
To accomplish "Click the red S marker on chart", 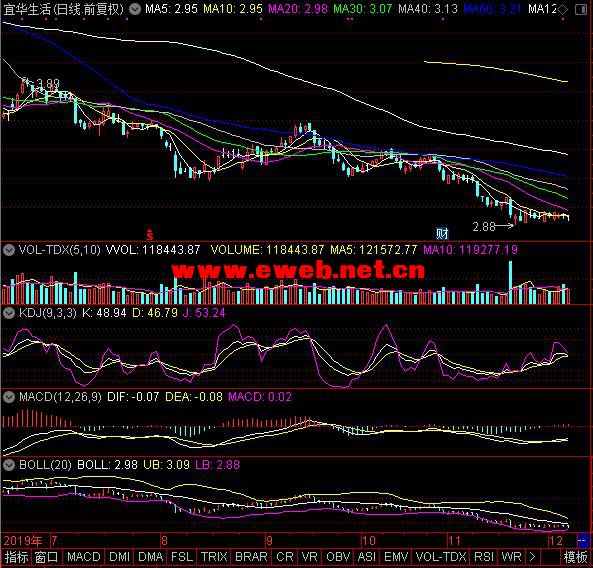I will point(150,234).
